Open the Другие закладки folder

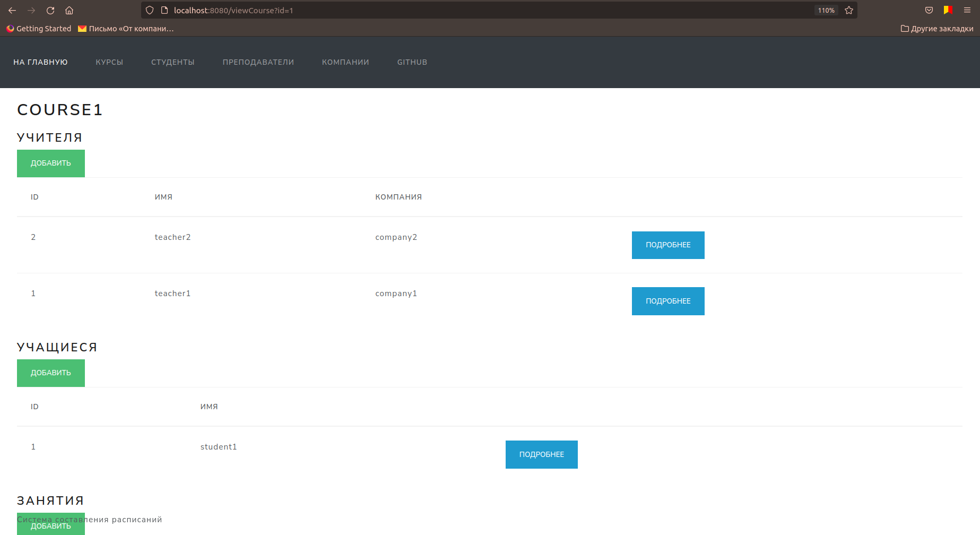pos(936,29)
